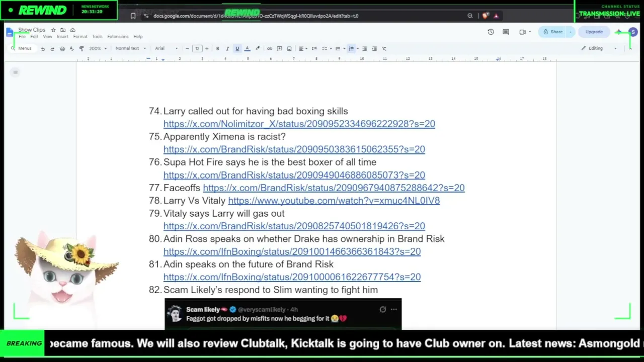Toggle the bulleted list

pyautogui.click(x=339, y=49)
